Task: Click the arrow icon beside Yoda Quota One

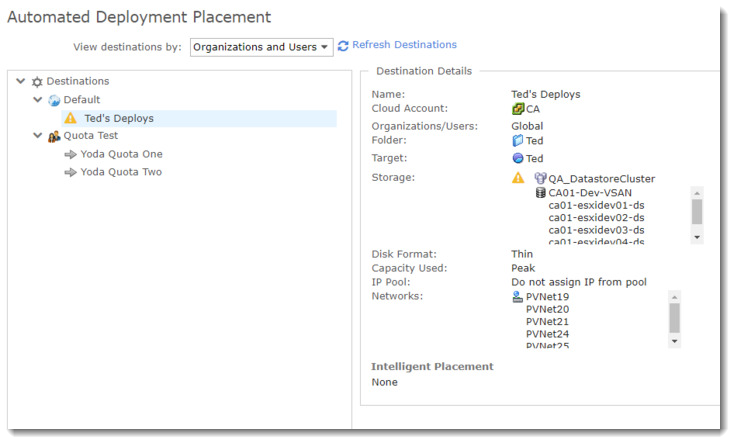Action: click(70, 154)
